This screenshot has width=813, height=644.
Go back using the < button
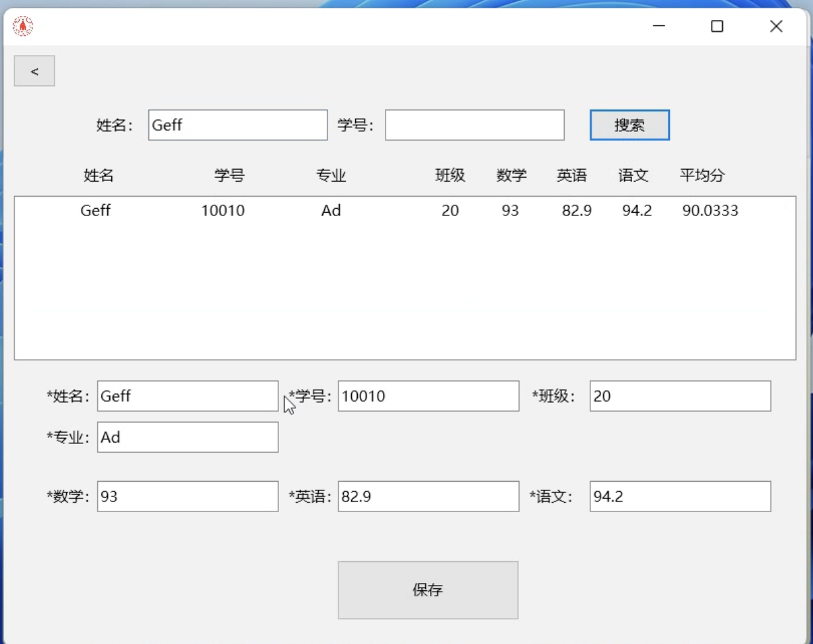[34, 72]
